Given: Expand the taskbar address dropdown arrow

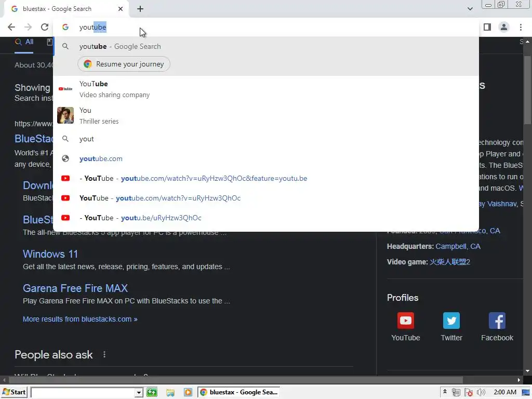Looking at the screenshot, I should click(139, 393).
